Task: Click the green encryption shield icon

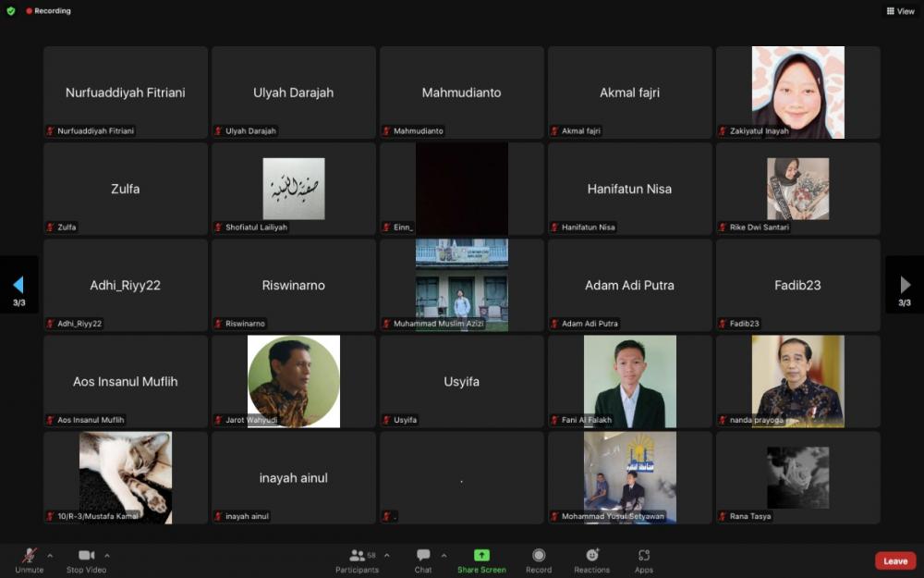Action: point(11,11)
